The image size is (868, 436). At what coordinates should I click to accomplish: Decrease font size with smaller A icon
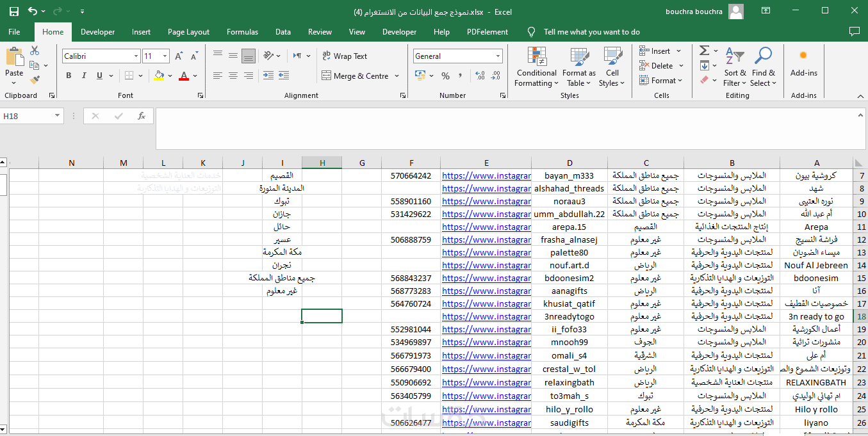193,56
